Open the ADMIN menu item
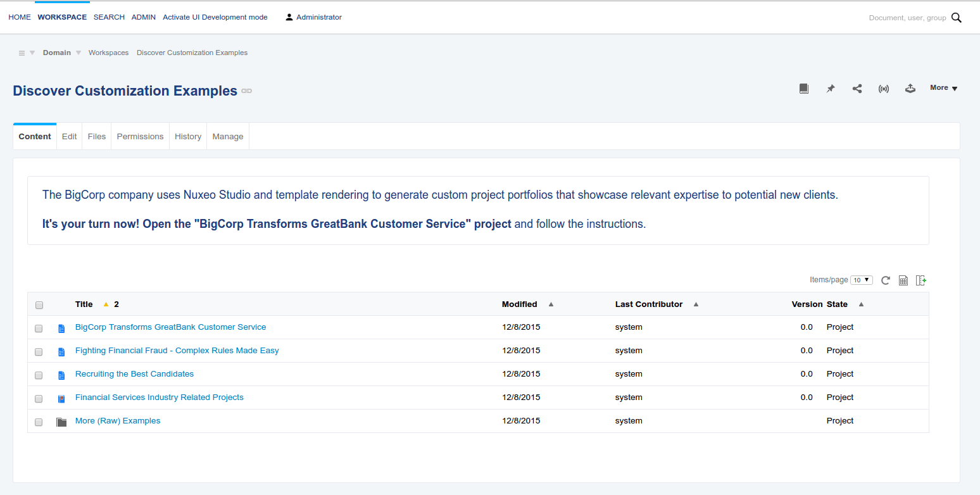980x495 pixels. click(x=143, y=17)
